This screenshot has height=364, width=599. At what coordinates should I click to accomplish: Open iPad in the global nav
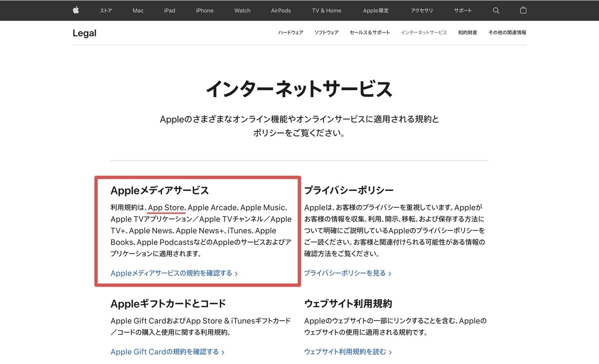click(x=170, y=10)
